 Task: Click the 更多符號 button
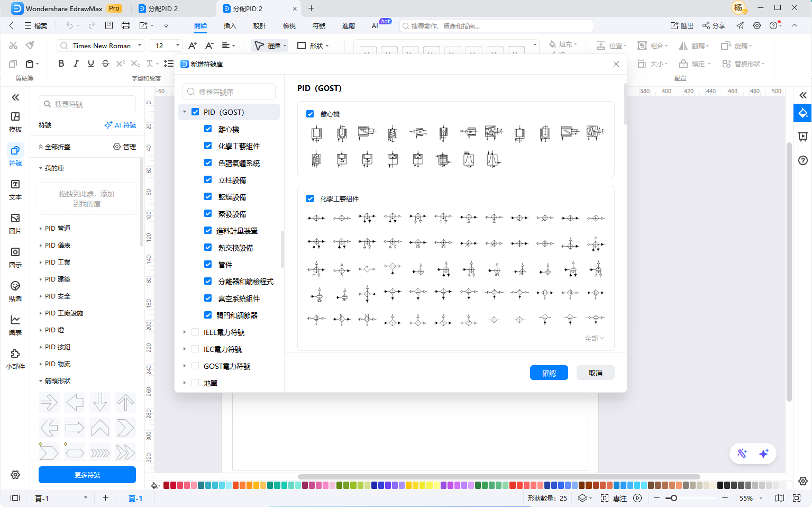(87, 475)
